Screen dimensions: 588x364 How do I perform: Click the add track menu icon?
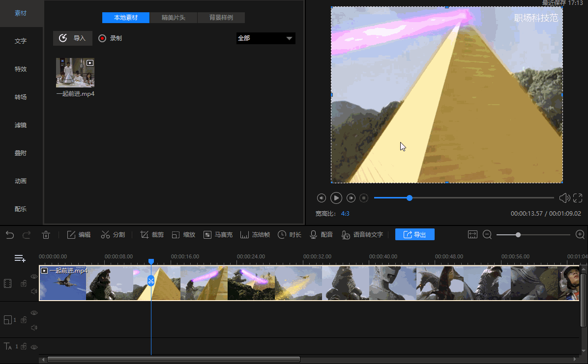pyautogui.click(x=20, y=258)
